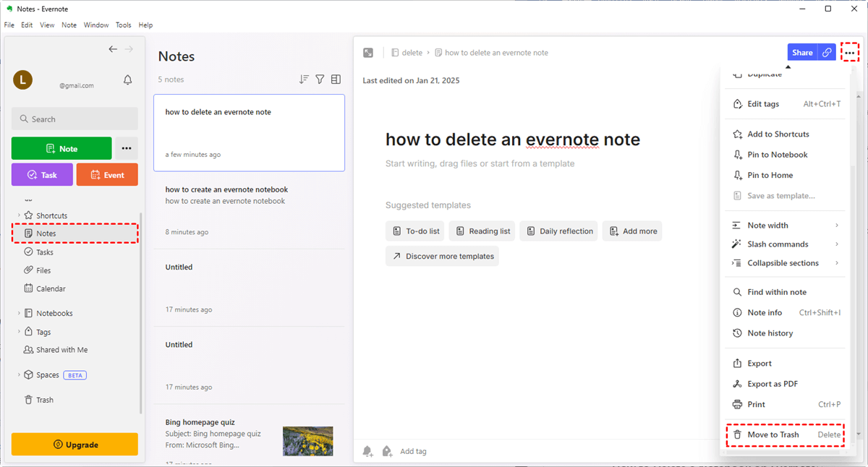
Task: Go forward with the right arrow
Action: pos(129,49)
